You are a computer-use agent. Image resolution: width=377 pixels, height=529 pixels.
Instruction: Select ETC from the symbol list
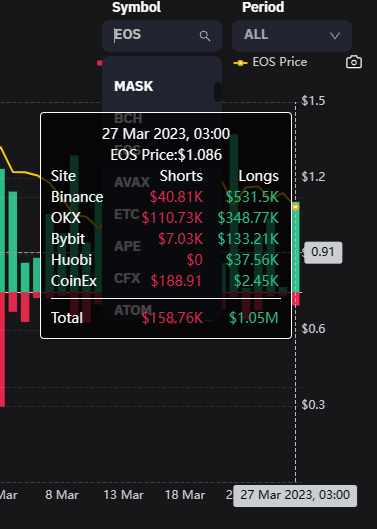coord(127,214)
